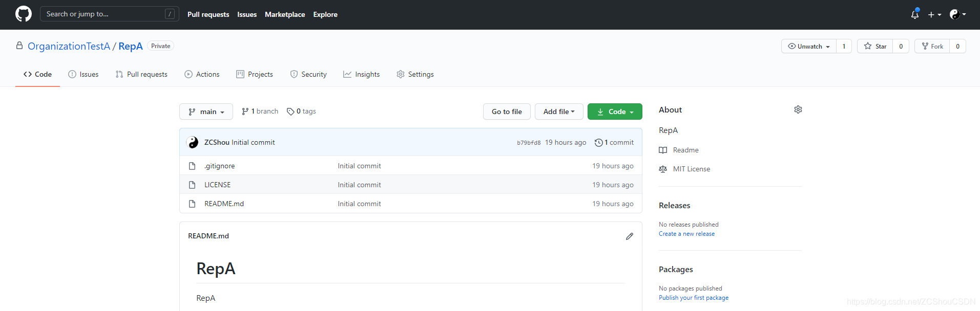Open the Packages heading link

[x=676, y=269]
